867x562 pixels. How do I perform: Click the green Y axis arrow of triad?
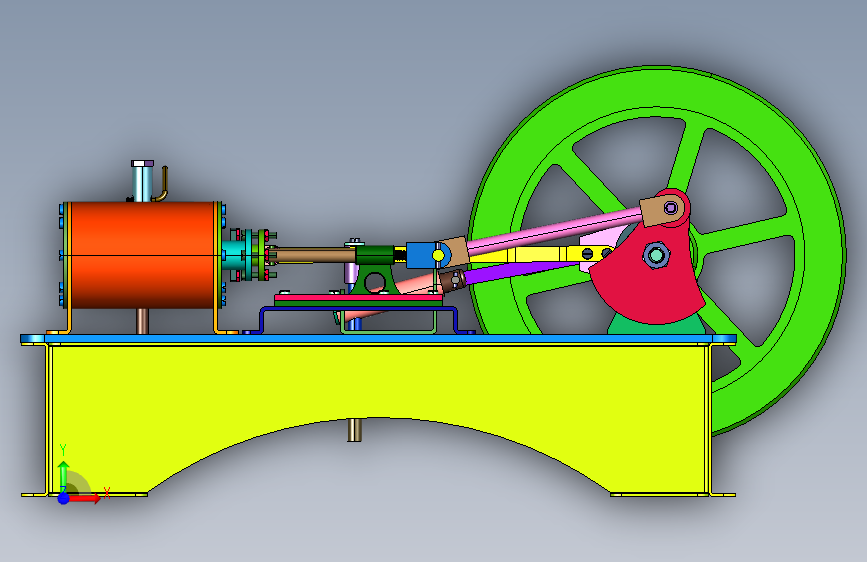pos(63,475)
